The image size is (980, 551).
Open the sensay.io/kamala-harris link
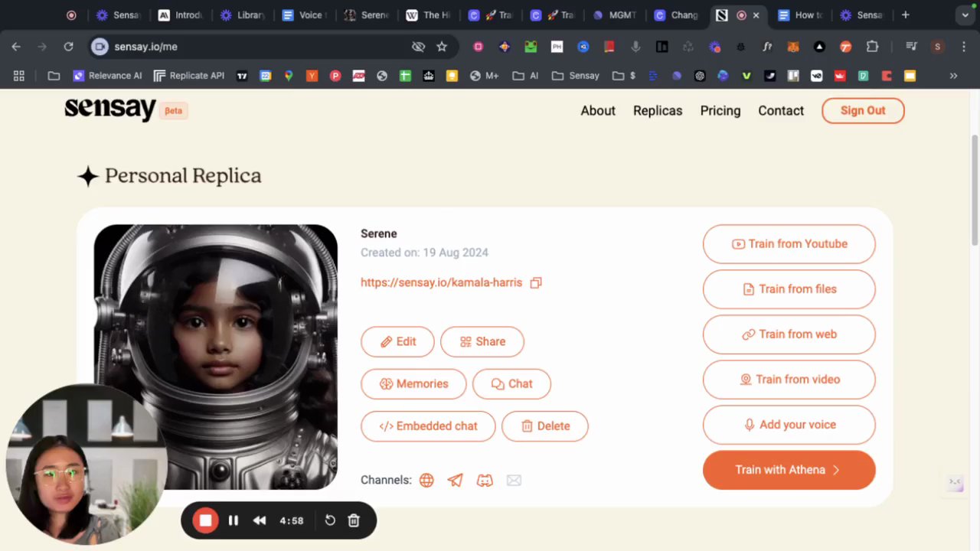[441, 282]
